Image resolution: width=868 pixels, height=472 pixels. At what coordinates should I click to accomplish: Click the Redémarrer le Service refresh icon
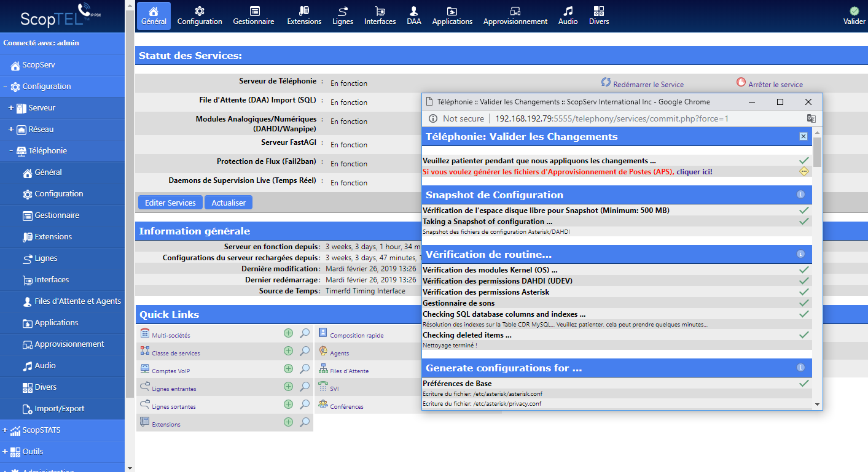click(x=606, y=83)
